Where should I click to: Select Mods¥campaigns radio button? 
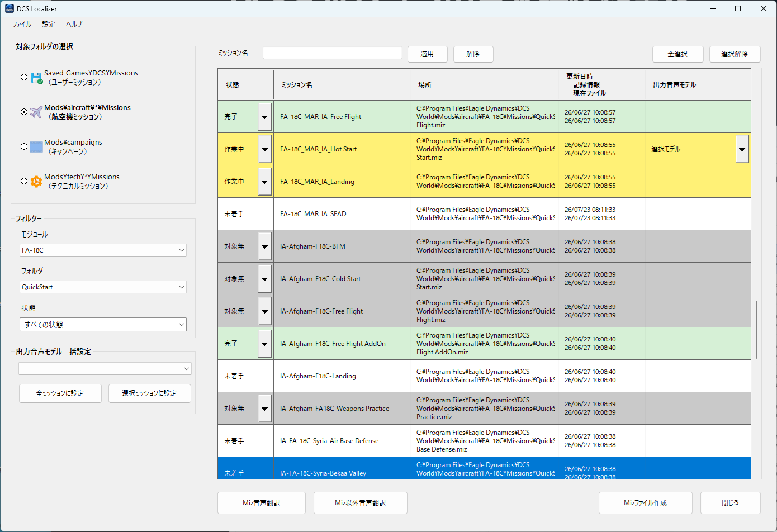point(24,146)
